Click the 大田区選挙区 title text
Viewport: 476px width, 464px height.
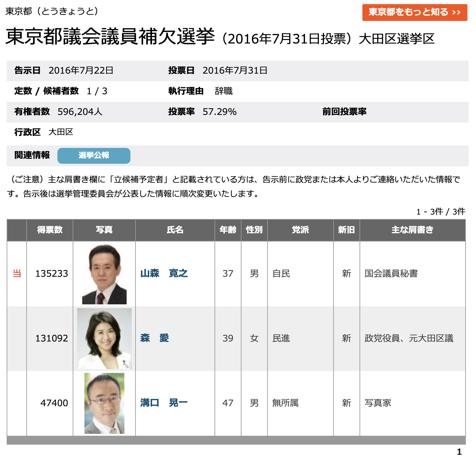click(397, 39)
